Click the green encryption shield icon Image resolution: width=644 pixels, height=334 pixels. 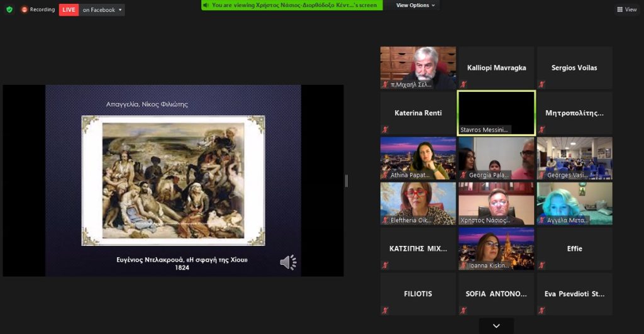[x=9, y=9]
